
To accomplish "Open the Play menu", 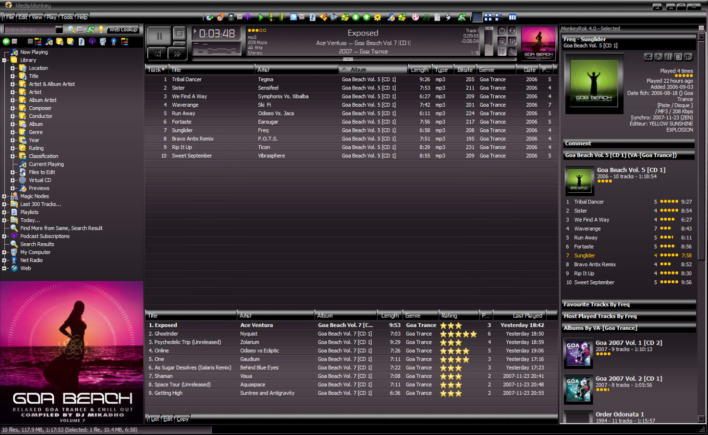I will (x=51, y=17).
